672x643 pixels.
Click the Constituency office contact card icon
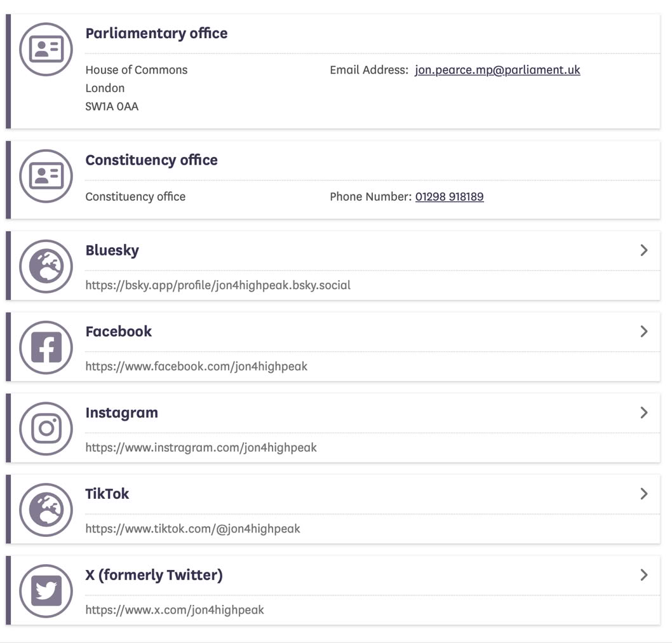(46, 176)
